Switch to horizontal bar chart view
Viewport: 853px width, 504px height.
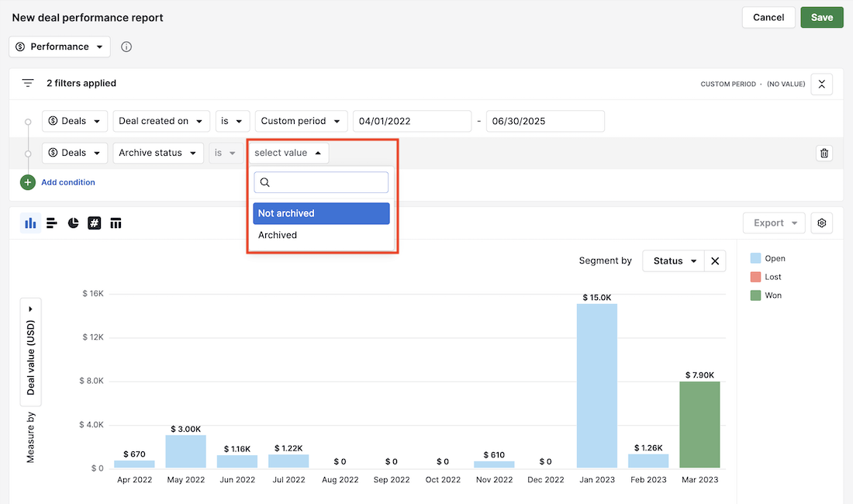pyautogui.click(x=52, y=223)
